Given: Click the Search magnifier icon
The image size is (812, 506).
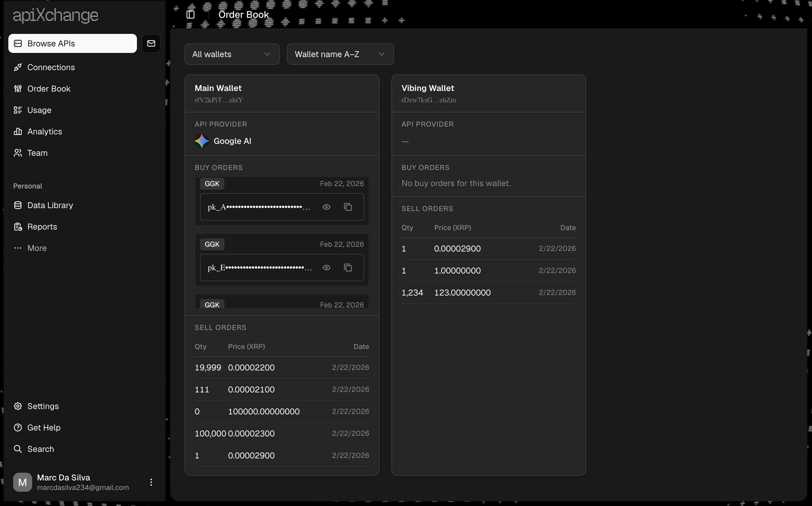Looking at the screenshot, I should click(18, 449).
